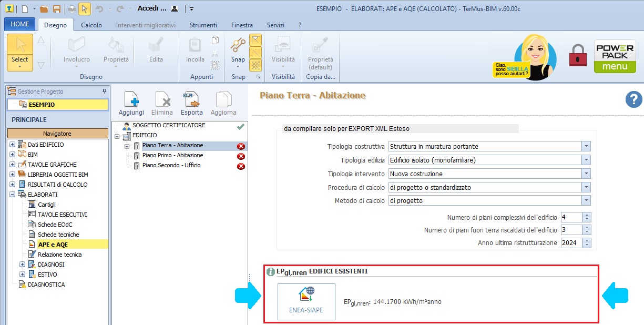Increase Numero di piani complessivi value

click(587, 215)
